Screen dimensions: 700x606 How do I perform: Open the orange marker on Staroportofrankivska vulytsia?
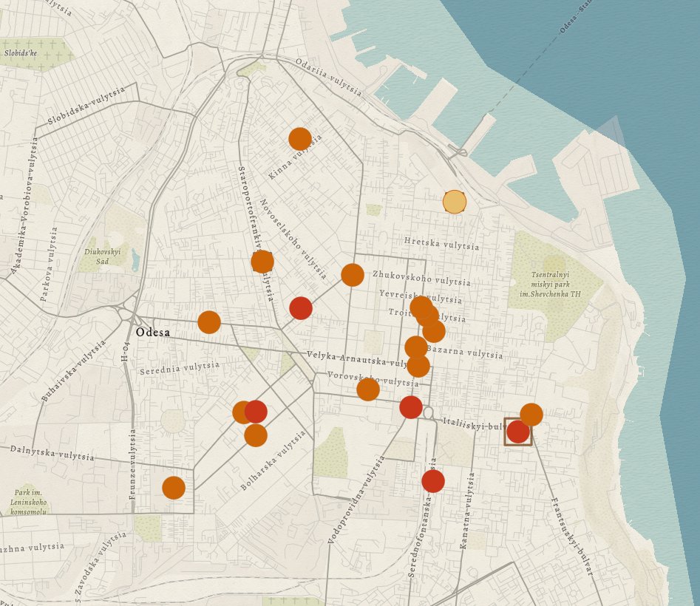coord(262,261)
